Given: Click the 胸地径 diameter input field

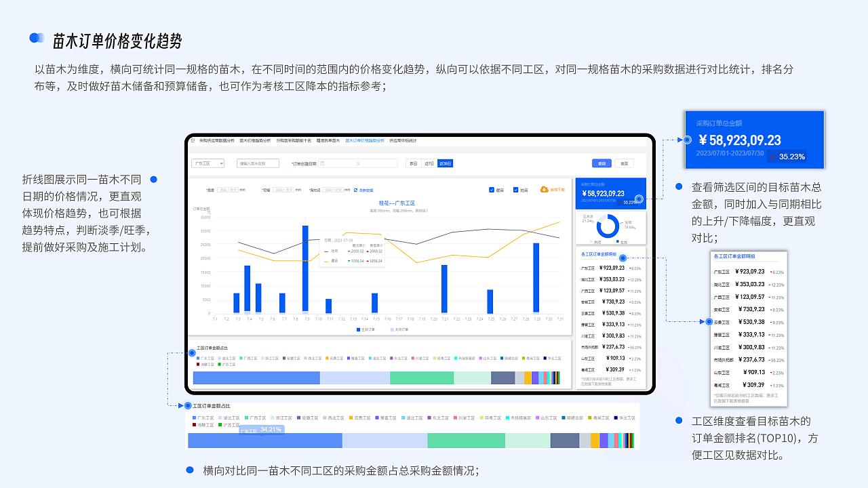Looking at the screenshot, I should pos(332,190).
